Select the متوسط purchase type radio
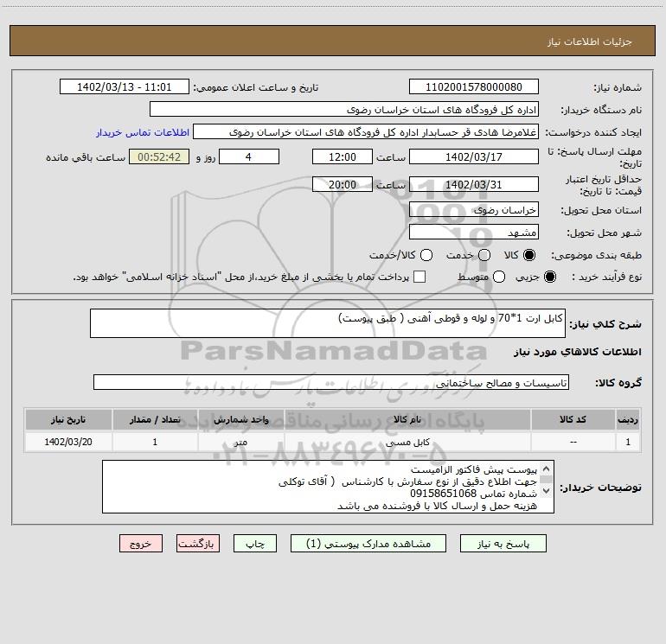The image size is (666, 644). click(x=499, y=277)
